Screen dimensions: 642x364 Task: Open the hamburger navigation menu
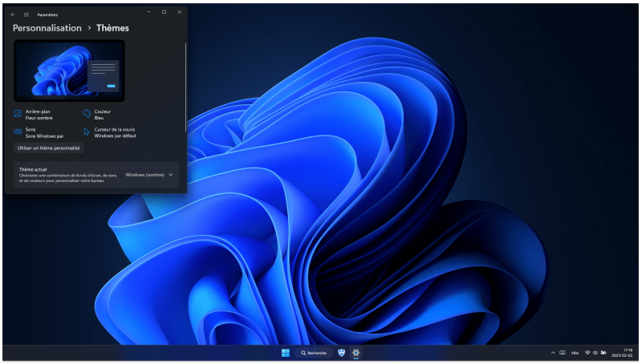point(26,14)
